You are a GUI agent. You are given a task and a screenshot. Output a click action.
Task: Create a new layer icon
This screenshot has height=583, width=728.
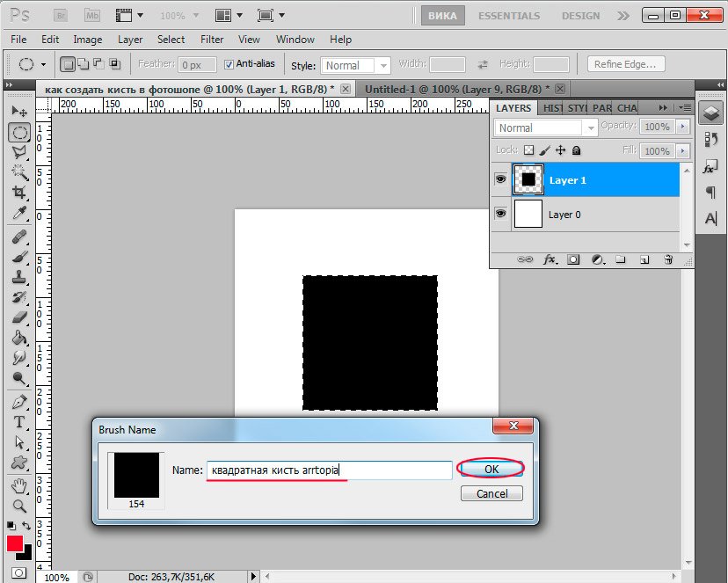tap(644, 260)
